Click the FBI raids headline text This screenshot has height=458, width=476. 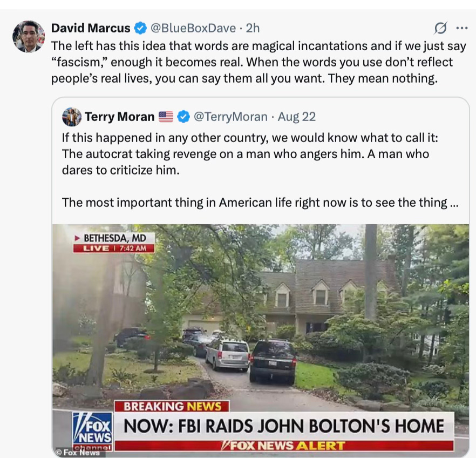coord(283,426)
